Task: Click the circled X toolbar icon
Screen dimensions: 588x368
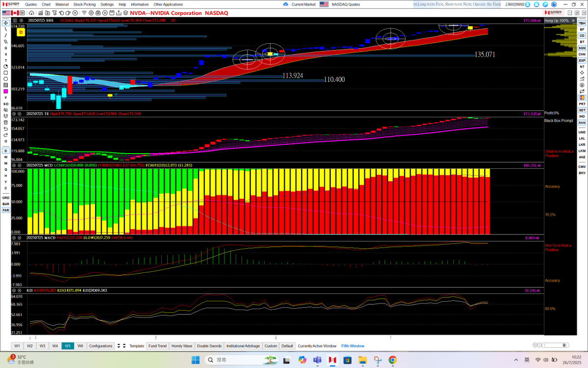Action: click(75, 13)
